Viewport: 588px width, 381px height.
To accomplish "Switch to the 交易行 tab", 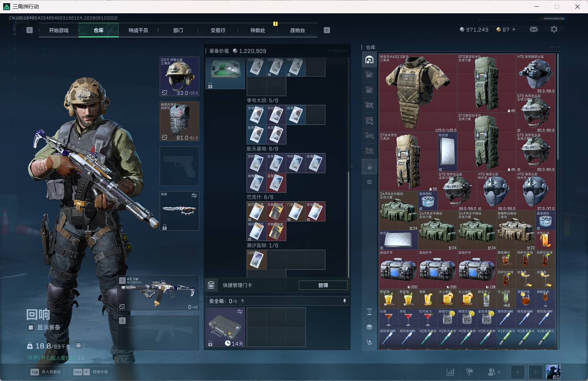I will (218, 30).
